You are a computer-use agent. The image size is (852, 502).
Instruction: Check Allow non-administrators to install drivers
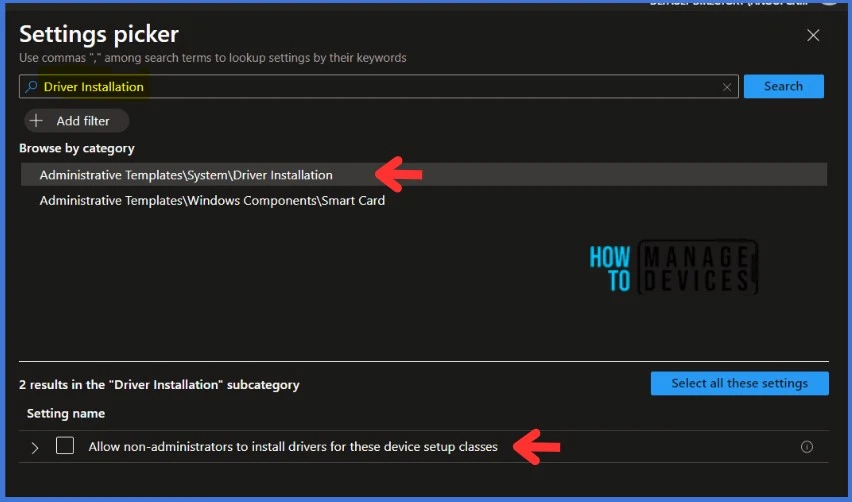[x=65, y=445]
